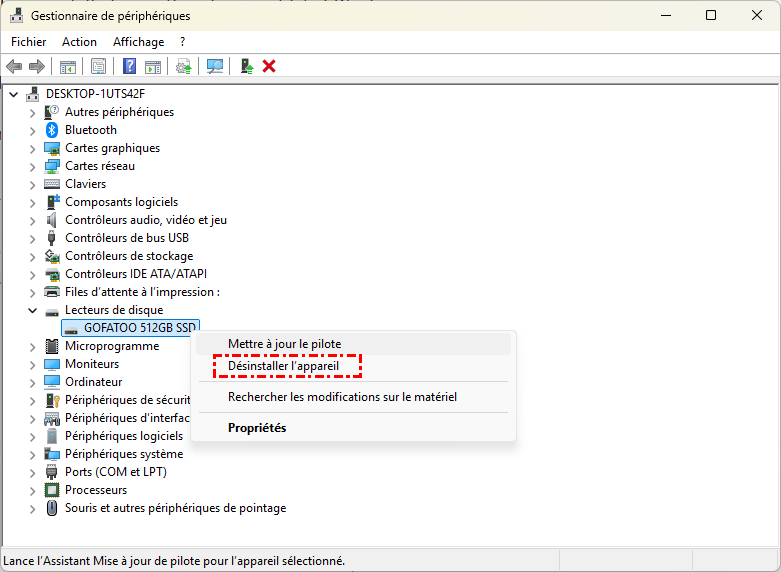Click the Files d'attente printer icon
The width and height of the screenshot is (781, 572).
click(x=52, y=291)
